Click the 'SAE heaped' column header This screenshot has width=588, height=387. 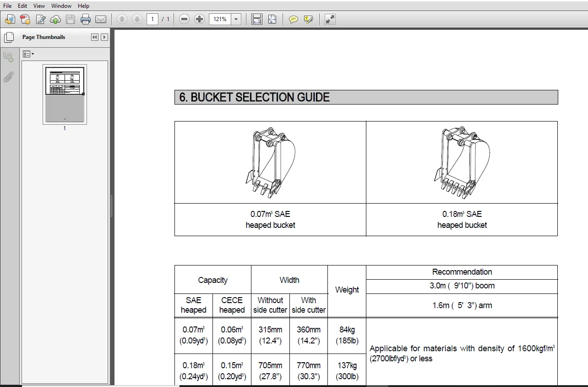tap(193, 305)
